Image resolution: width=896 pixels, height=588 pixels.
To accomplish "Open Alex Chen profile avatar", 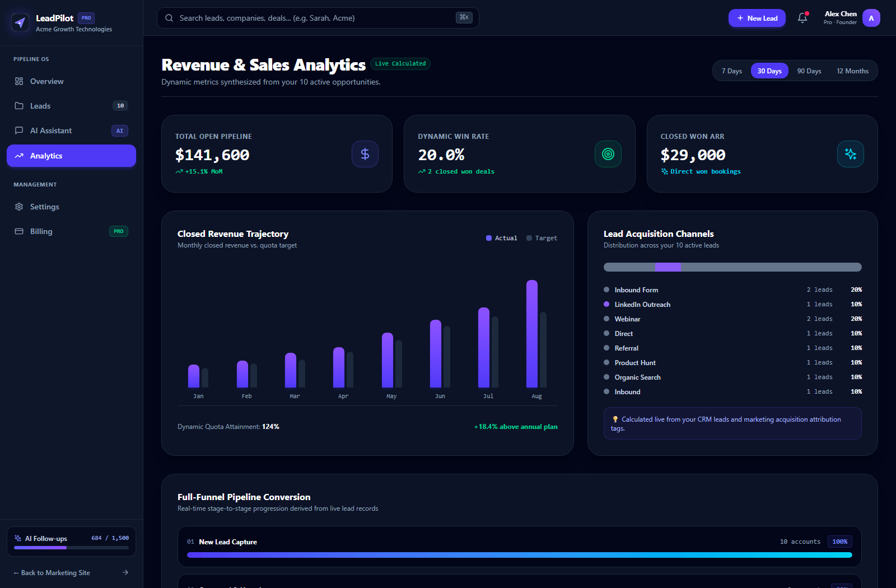I will [871, 18].
